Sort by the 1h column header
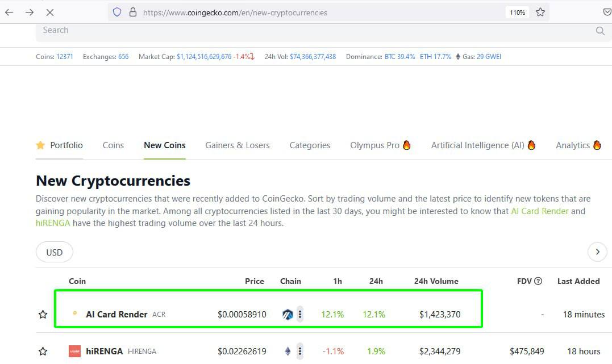The image size is (612, 364). (x=338, y=281)
